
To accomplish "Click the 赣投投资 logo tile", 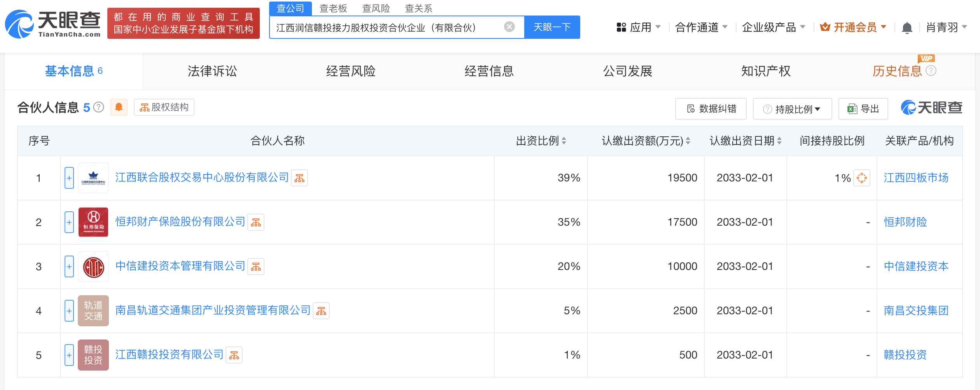I will pos(93,355).
